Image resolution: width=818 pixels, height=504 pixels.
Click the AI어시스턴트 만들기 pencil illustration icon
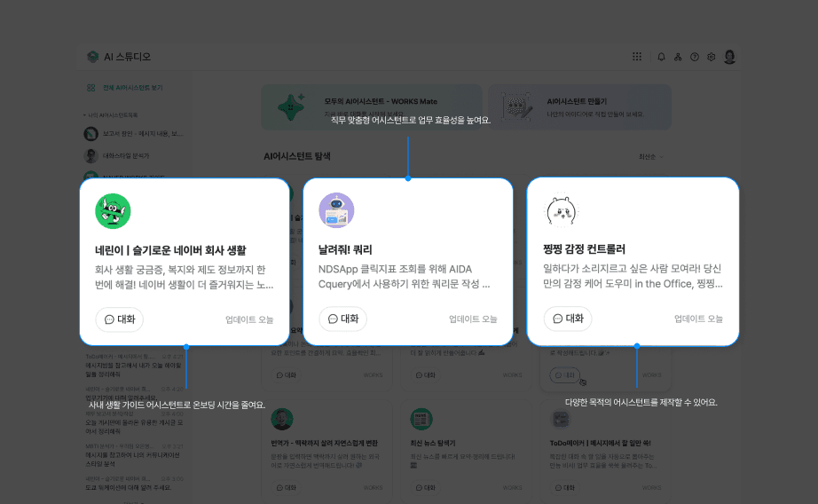tap(517, 107)
